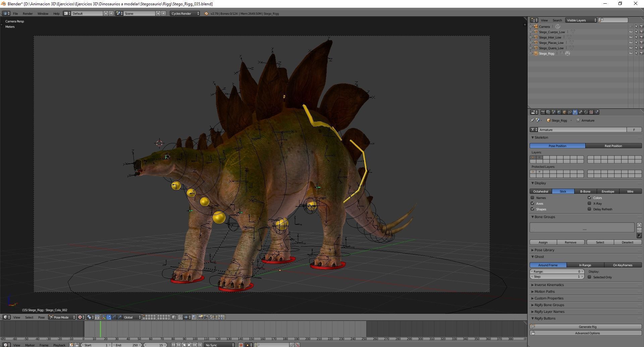Jump to the last frame

coord(200,345)
